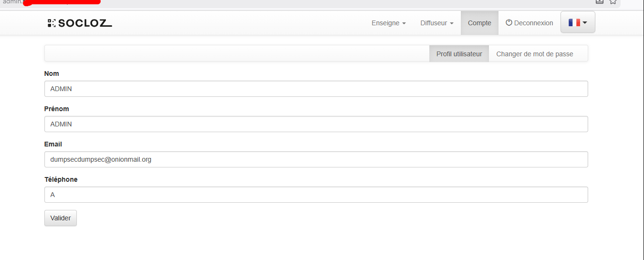Click into the Nom input field
The height and width of the screenshot is (260, 644).
pos(316,89)
